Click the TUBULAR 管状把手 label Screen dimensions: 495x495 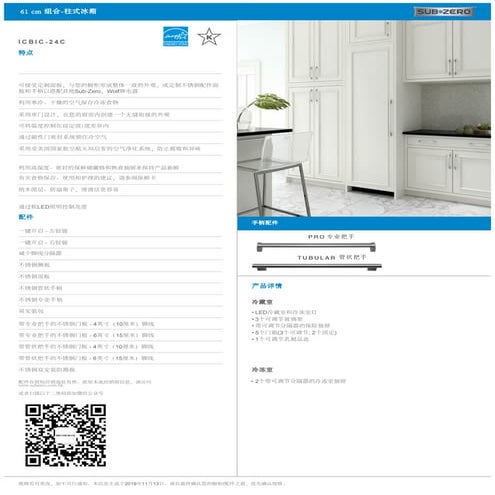coord(332,257)
